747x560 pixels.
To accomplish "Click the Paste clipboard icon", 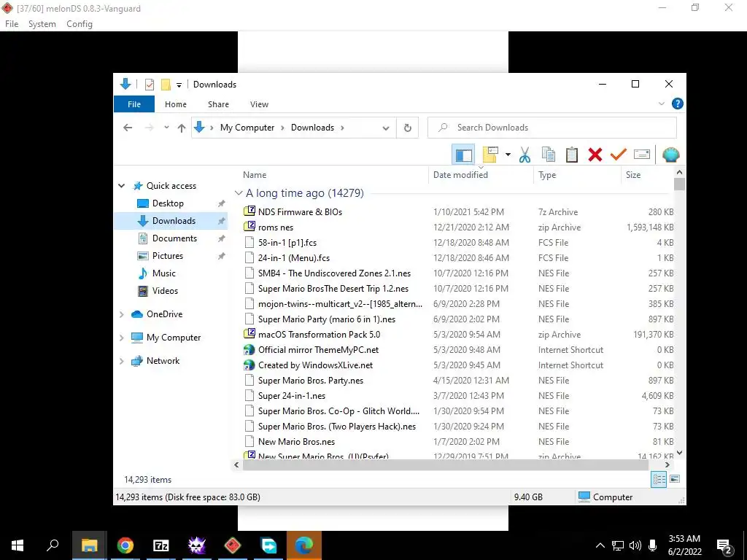I will [x=572, y=155].
